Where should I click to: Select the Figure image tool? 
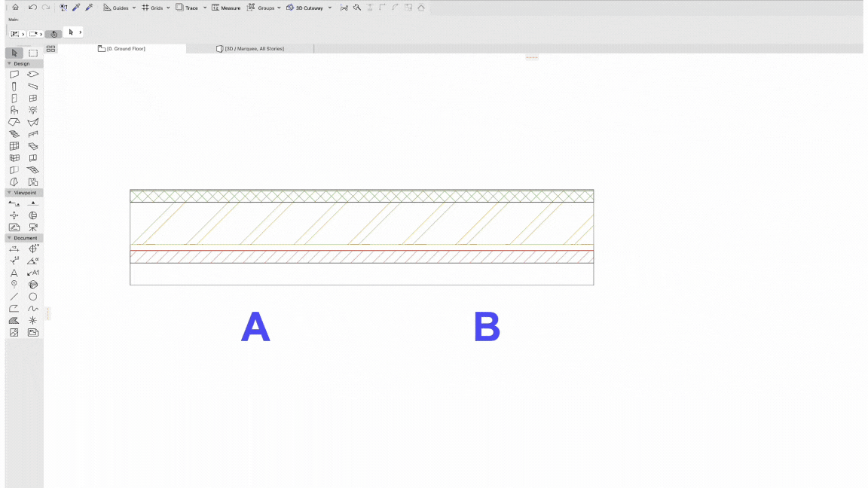click(x=14, y=333)
